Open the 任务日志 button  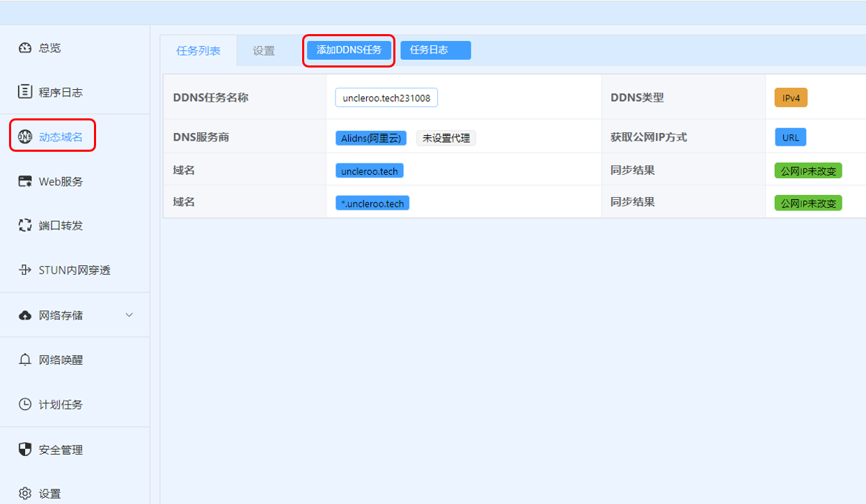pyautogui.click(x=435, y=50)
